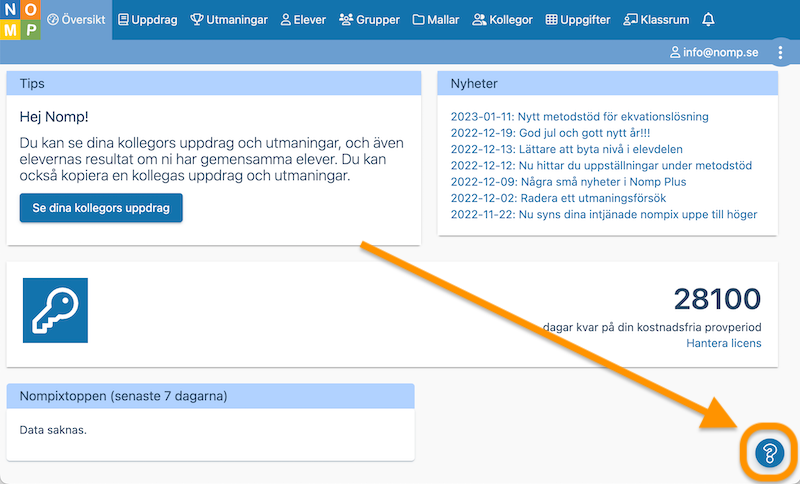
Task: Follow the Hantera licens link
Action: pyautogui.click(x=723, y=343)
